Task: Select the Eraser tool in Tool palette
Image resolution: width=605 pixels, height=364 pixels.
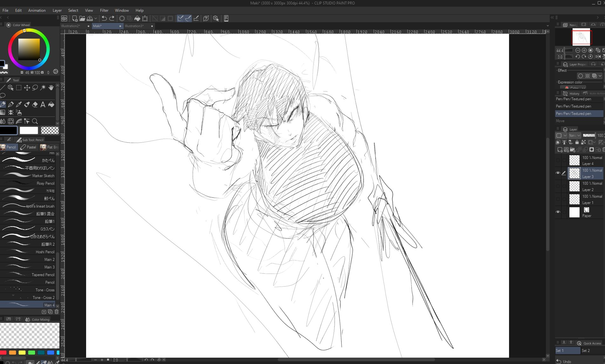Action: click(x=35, y=104)
